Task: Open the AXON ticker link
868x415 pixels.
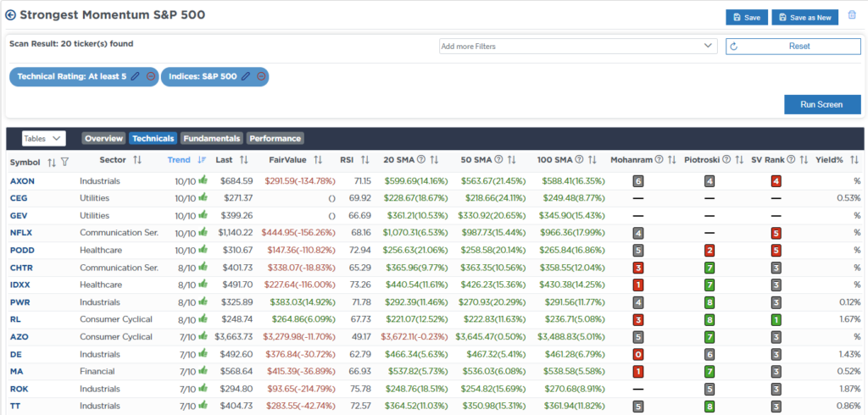Action: pyautogui.click(x=23, y=180)
